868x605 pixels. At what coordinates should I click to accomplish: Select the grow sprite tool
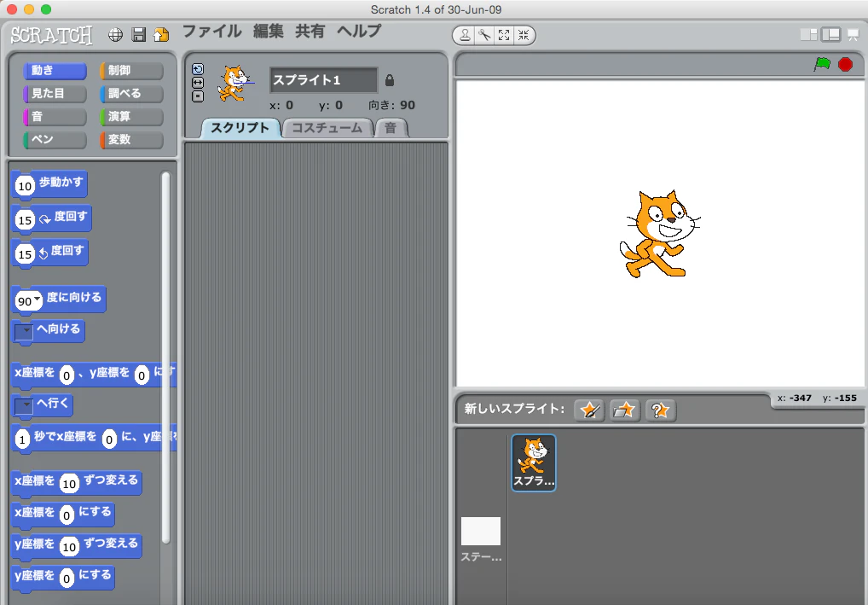[x=504, y=36]
